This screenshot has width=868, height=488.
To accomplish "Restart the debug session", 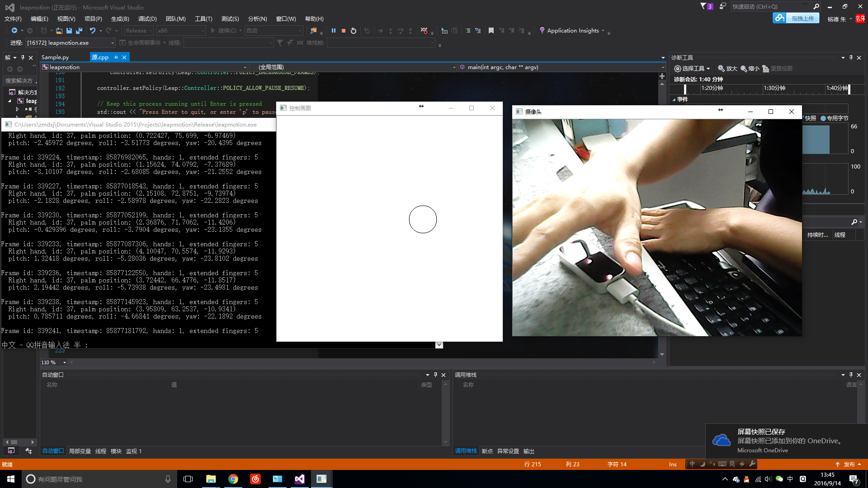I will coord(354,31).
